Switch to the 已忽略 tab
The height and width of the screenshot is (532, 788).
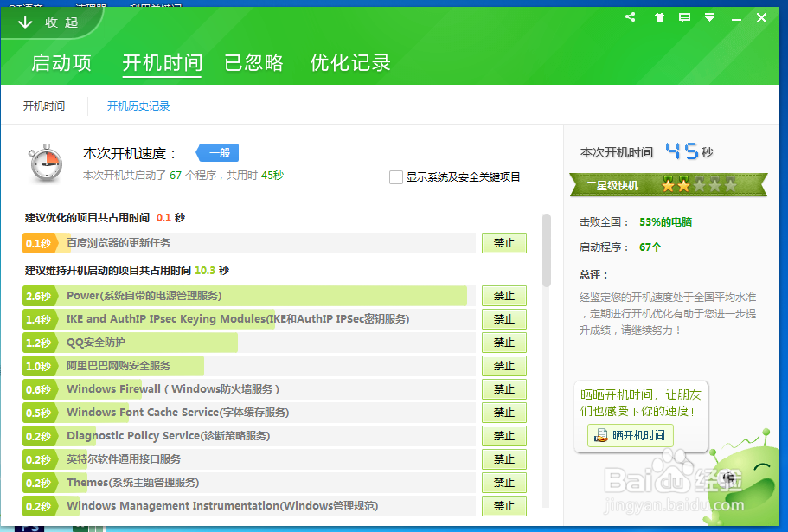[x=253, y=62]
